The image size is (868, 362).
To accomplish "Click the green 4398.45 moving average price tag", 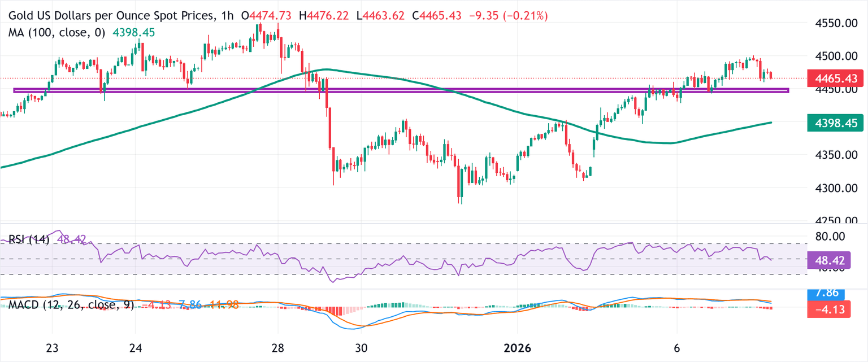I will (828, 122).
